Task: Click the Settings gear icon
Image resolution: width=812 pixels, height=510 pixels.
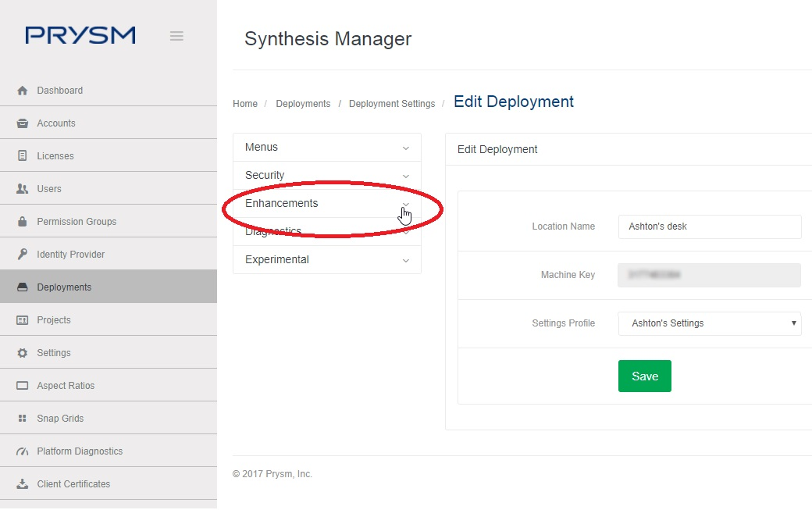Action: [x=23, y=352]
